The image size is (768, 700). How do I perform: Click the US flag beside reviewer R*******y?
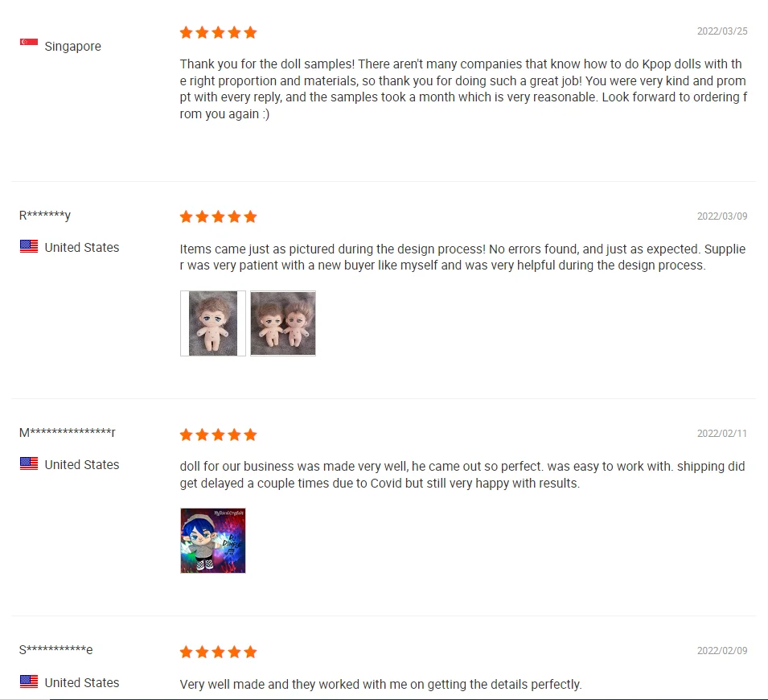click(x=28, y=246)
